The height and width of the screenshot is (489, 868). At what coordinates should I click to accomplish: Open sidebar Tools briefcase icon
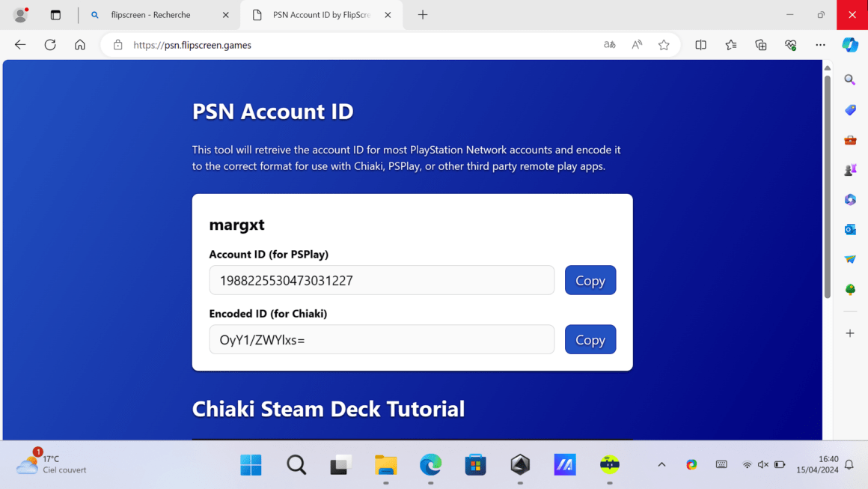tap(850, 139)
